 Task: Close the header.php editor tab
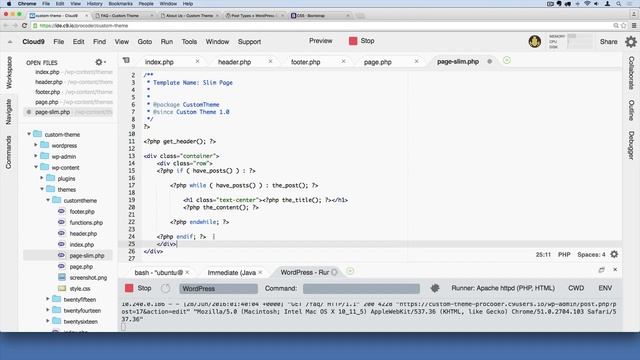(270, 61)
